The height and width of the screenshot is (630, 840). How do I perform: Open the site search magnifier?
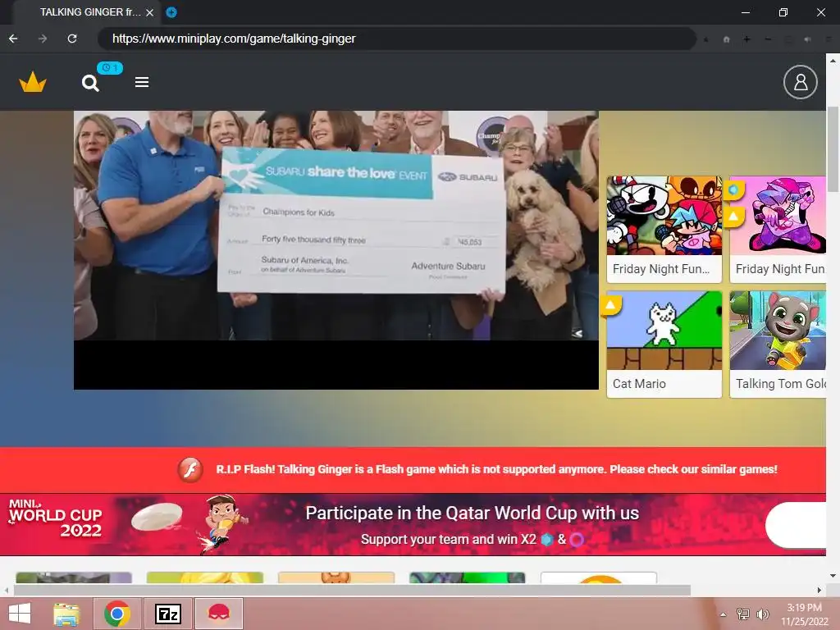pyautogui.click(x=90, y=83)
